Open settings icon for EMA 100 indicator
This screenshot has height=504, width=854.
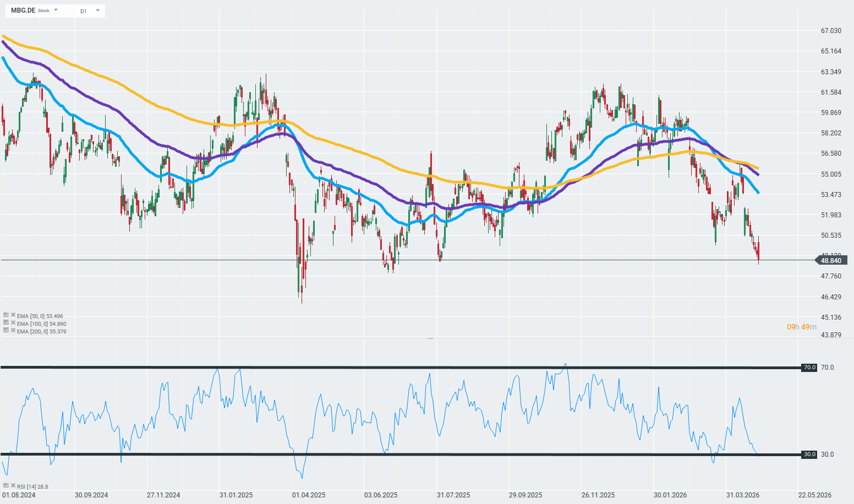click(x=6, y=323)
